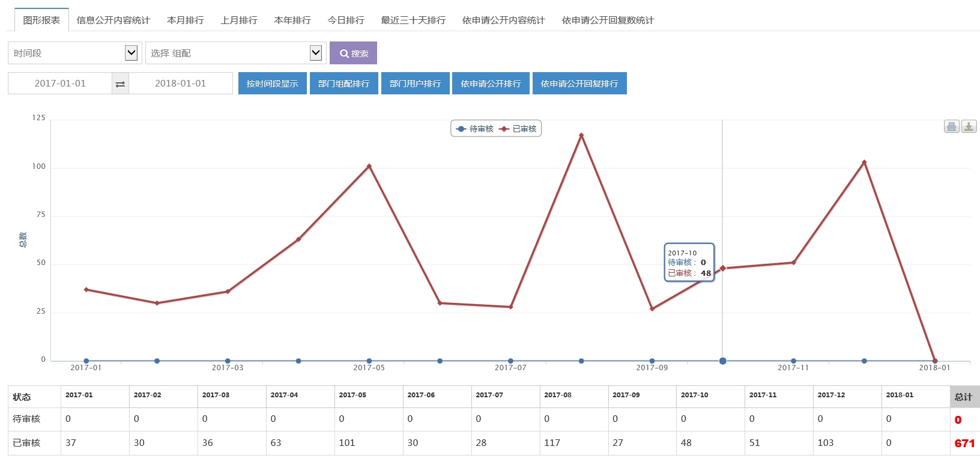Switch to 图形报表 tab
Screen dimensions: 980x467
(x=41, y=20)
